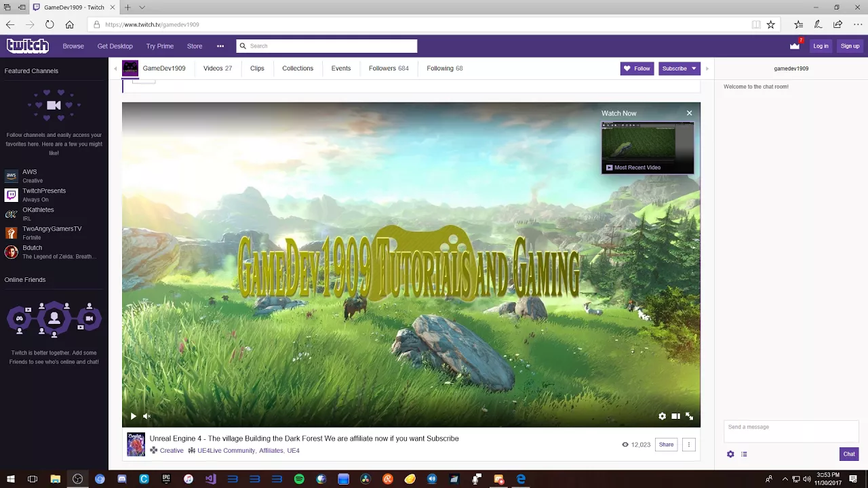Open the chat viewer list icon
Screen dimensions: 868x488
click(744, 454)
